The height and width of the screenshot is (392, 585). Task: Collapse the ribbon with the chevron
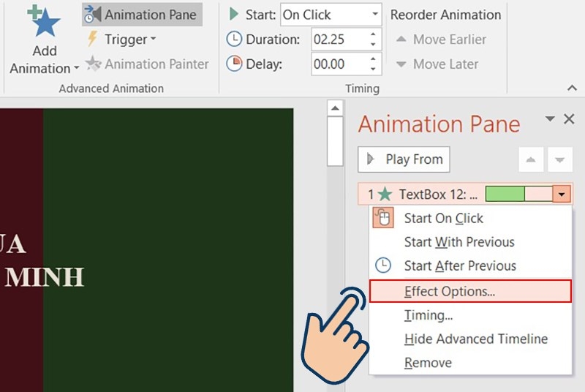click(x=572, y=88)
